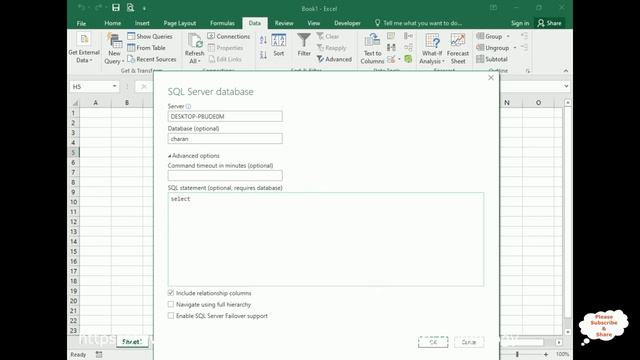Switch to the Insert tab
Screen dimensions: 640x360
(142, 23)
